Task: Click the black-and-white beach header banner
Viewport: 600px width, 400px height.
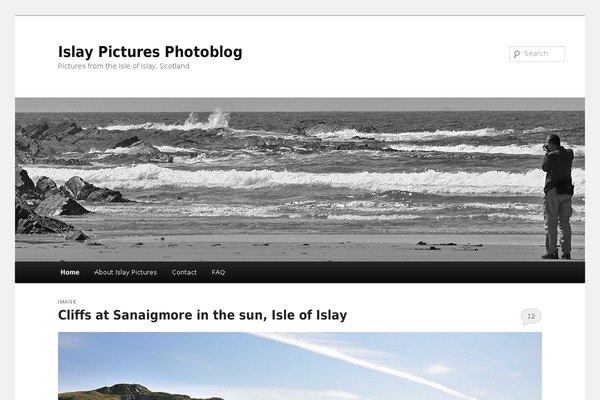Action: coord(300,180)
